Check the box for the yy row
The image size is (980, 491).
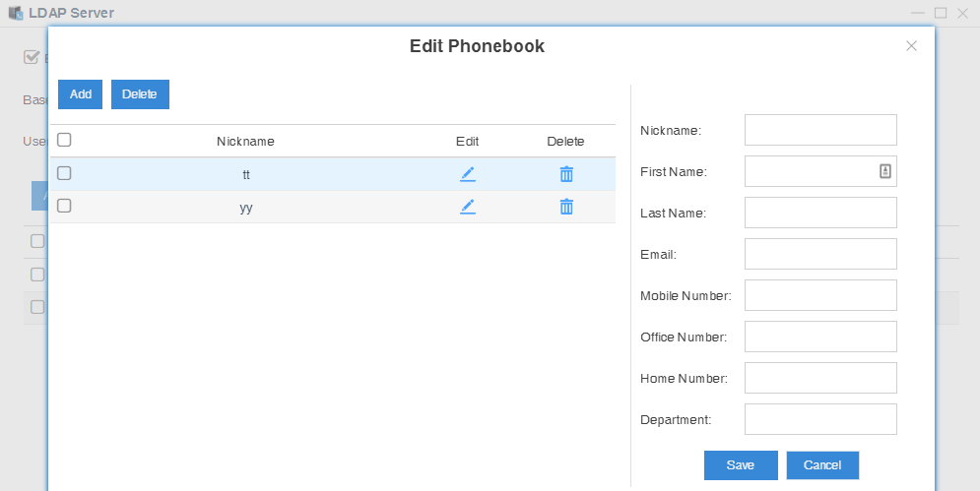tap(64, 206)
